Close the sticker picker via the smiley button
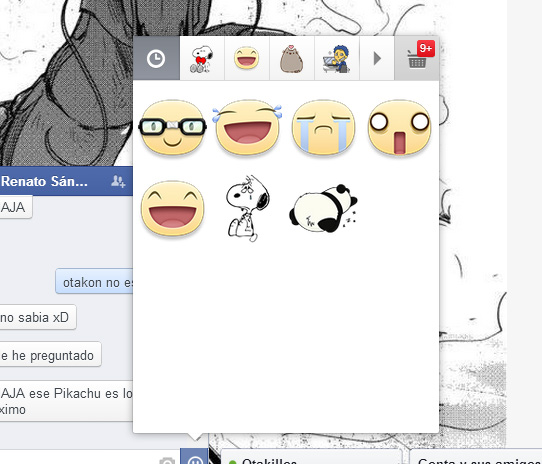 pos(195,456)
